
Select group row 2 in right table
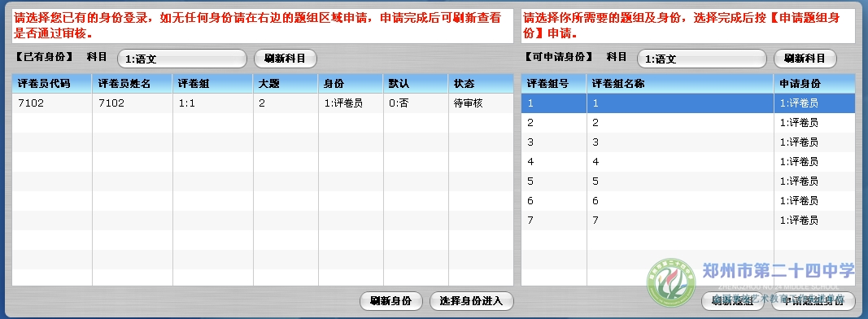click(x=688, y=122)
